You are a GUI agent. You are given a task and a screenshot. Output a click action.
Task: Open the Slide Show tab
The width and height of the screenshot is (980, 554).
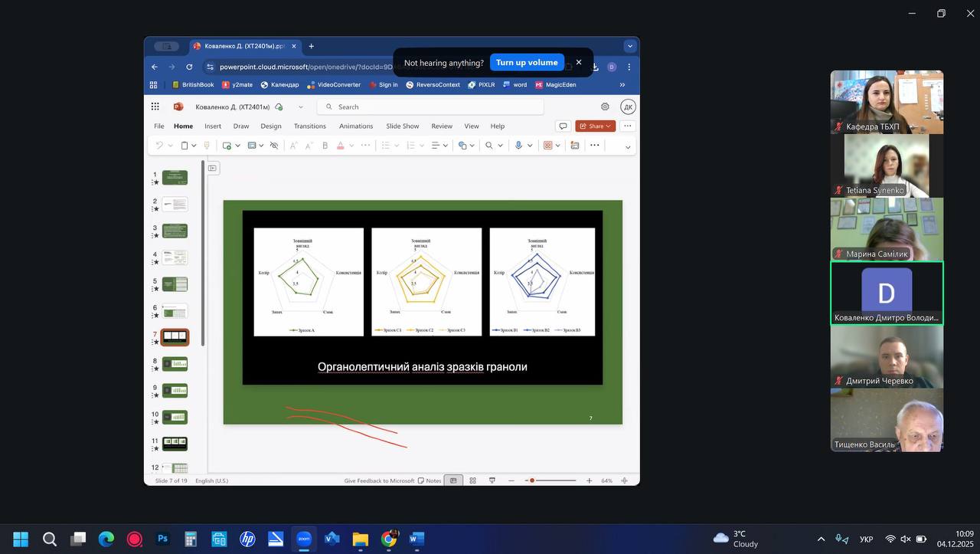tap(402, 126)
